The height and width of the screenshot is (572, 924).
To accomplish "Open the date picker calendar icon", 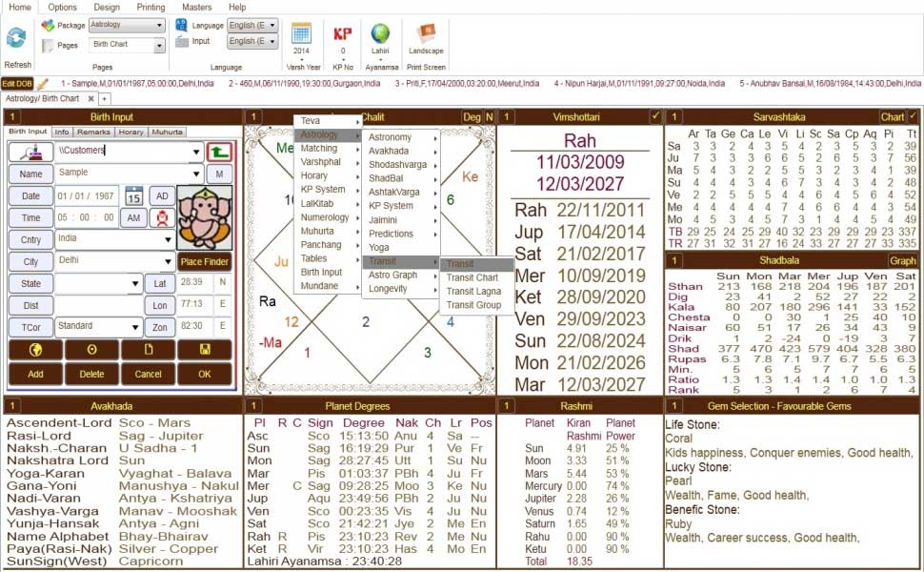I will [x=133, y=195].
